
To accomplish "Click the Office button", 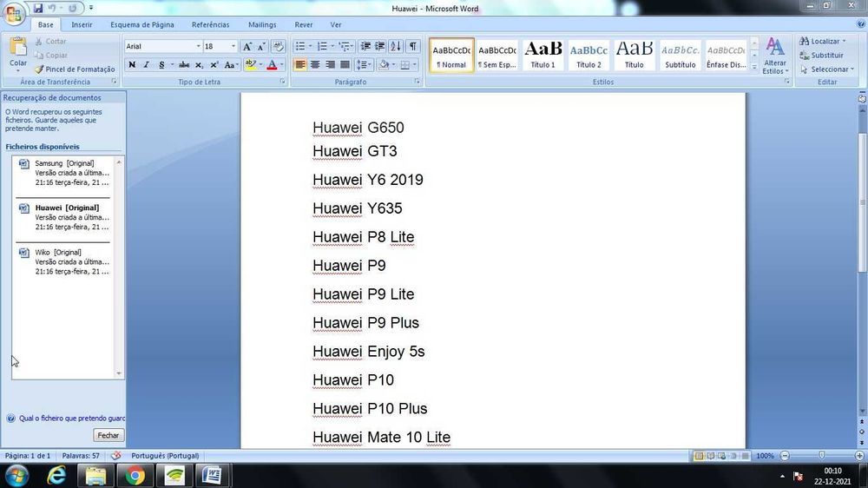I will tap(14, 13).
